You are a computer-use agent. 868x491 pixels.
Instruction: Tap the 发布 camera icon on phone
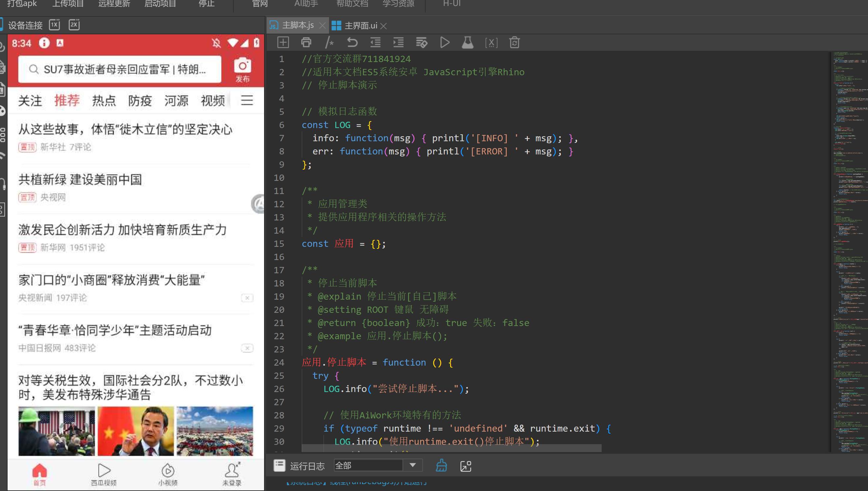(x=243, y=70)
